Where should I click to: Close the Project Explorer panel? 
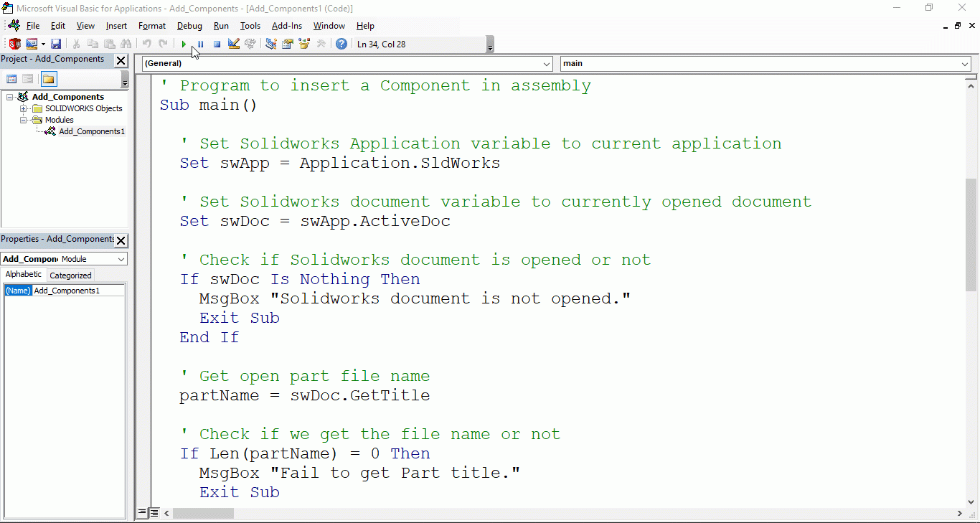(121, 60)
